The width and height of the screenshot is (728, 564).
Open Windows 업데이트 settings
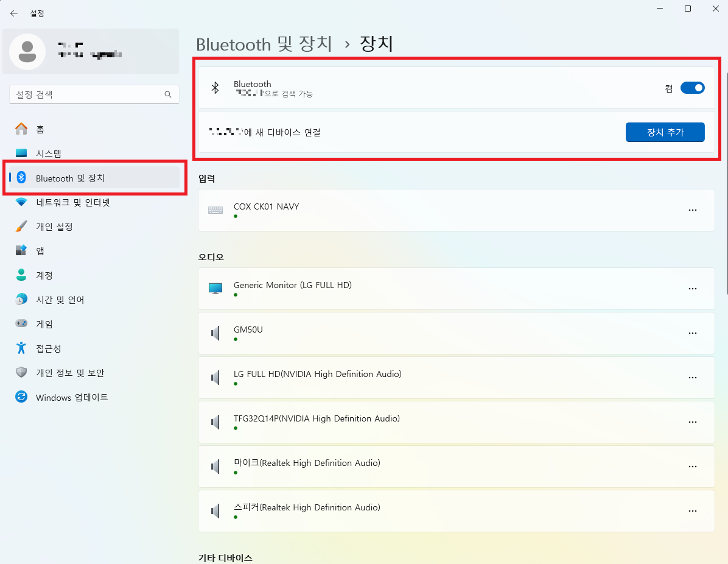[x=94, y=397]
